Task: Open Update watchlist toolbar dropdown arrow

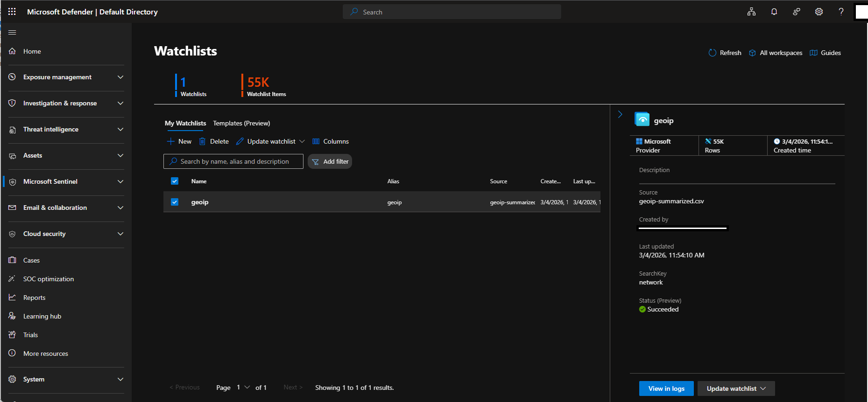Action: pyautogui.click(x=302, y=141)
